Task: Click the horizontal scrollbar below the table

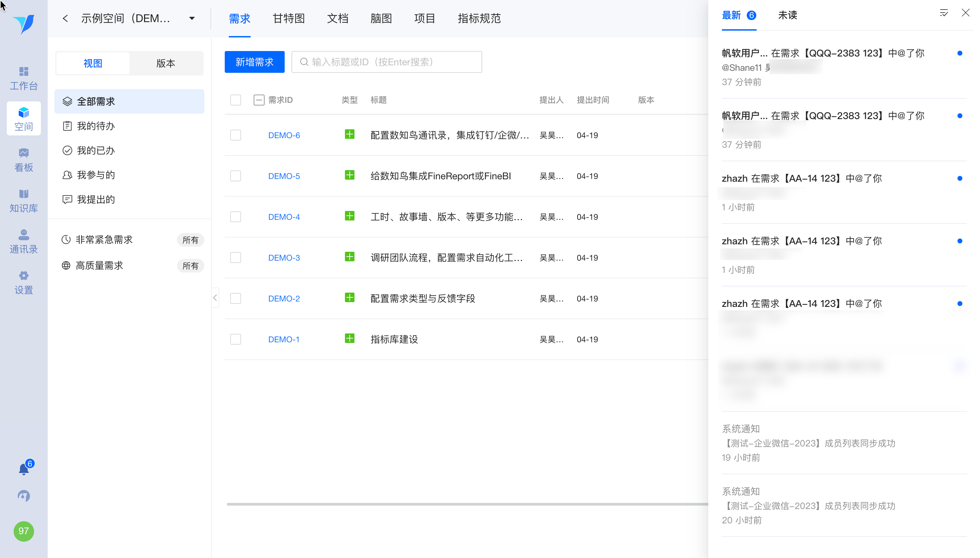Action: [460, 504]
